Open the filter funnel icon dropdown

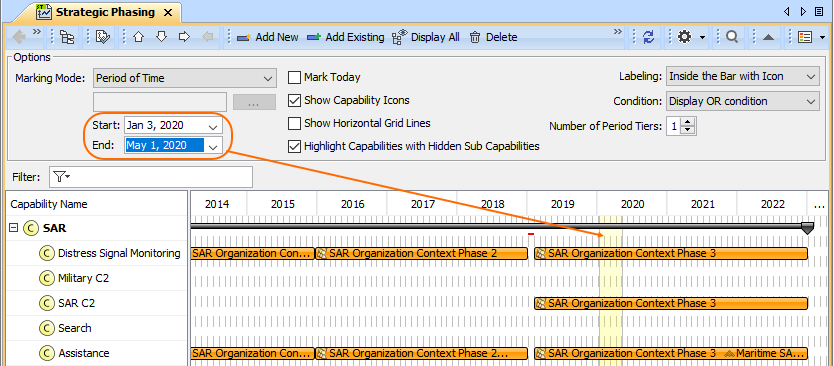pos(62,177)
